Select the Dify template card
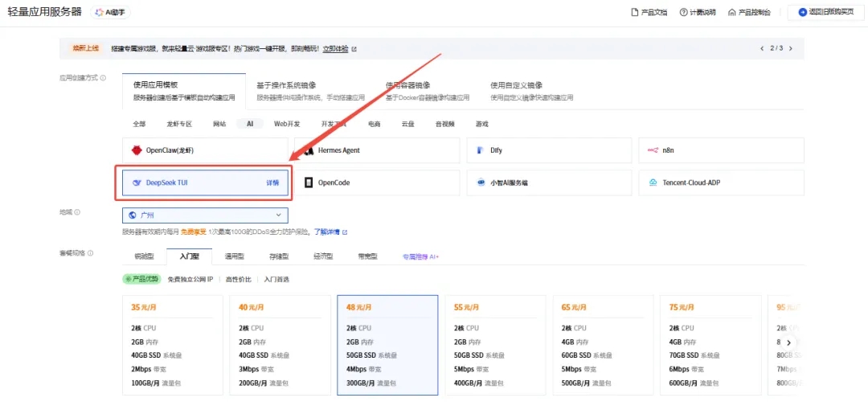 [549, 150]
